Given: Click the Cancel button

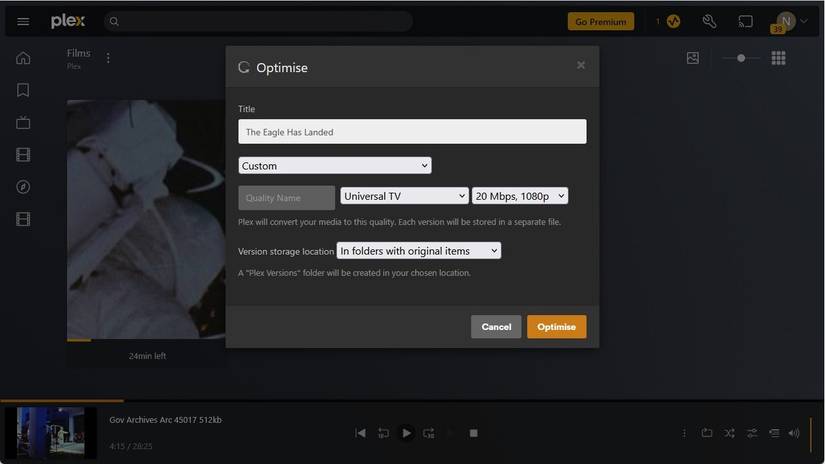Looking at the screenshot, I should [496, 327].
